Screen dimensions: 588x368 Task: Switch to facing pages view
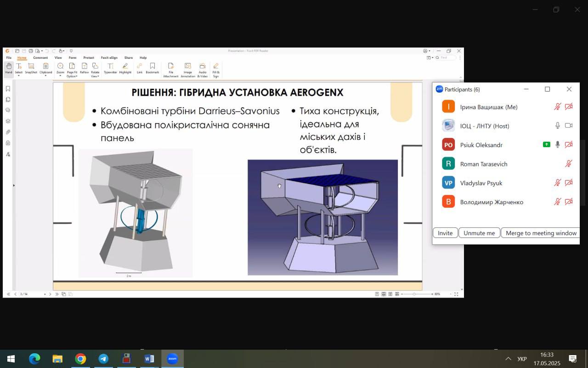(x=390, y=294)
